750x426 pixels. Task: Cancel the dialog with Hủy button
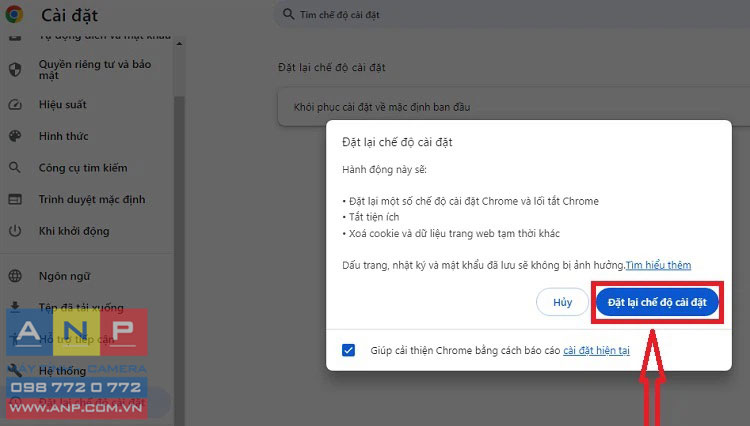pyautogui.click(x=562, y=302)
